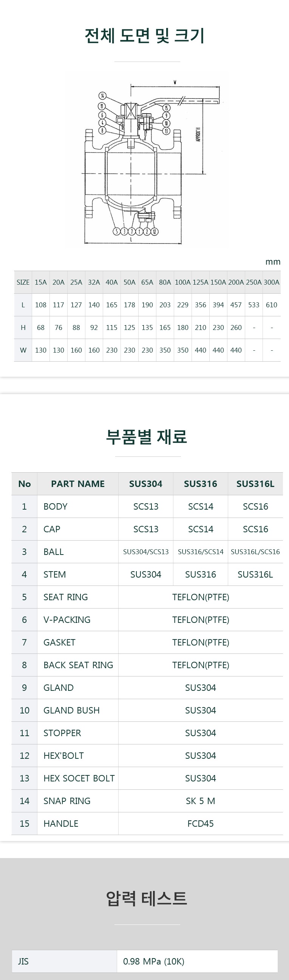
Task: Click the SK 5 M material cell
Action: (200, 801)
